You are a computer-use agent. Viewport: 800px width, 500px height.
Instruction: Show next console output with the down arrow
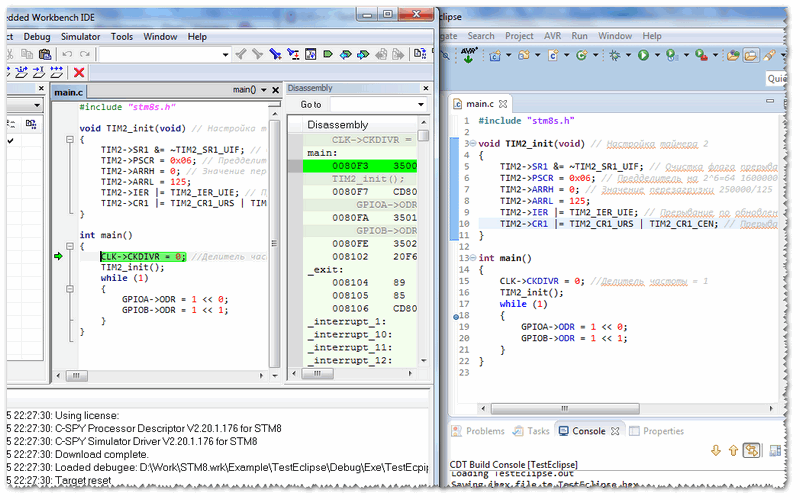click(715, 451)
